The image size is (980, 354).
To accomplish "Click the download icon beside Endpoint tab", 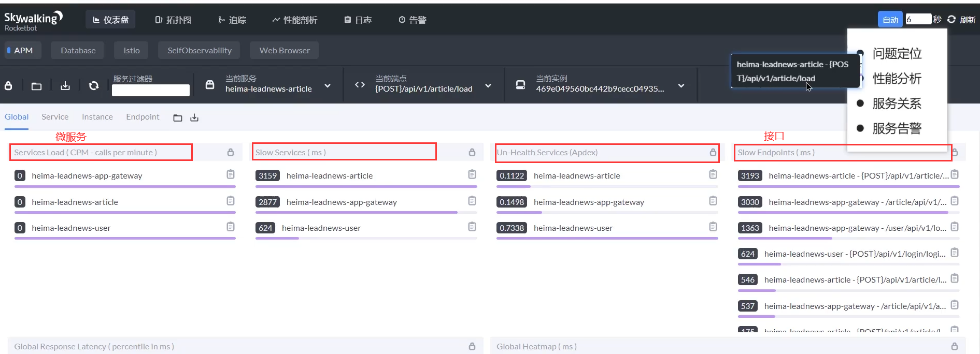I will (x=194, y=118).
